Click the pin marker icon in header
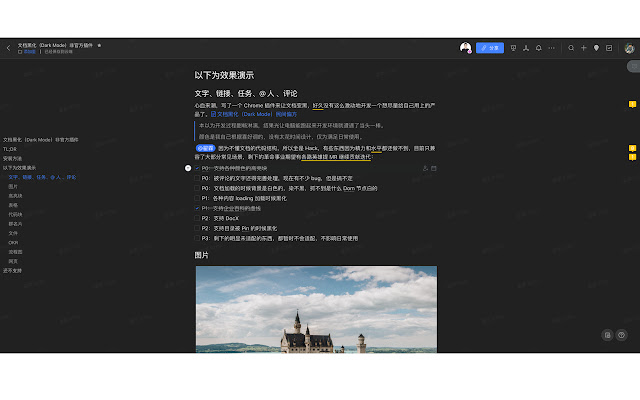640x400 pixels. coord(596,48)
